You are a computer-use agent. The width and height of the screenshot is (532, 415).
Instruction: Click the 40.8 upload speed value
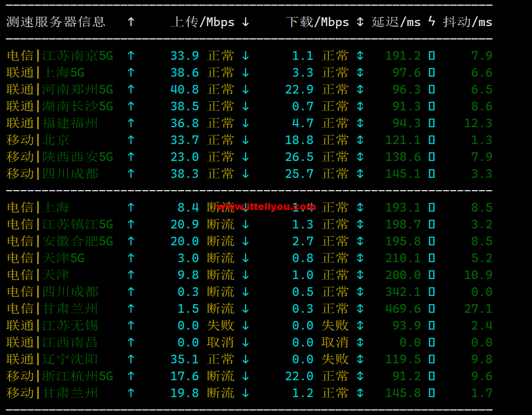coord(185,89)
